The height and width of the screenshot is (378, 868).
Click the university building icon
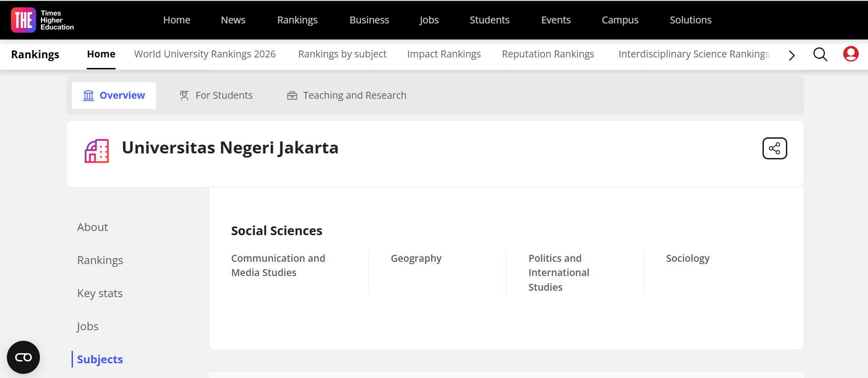97,151
